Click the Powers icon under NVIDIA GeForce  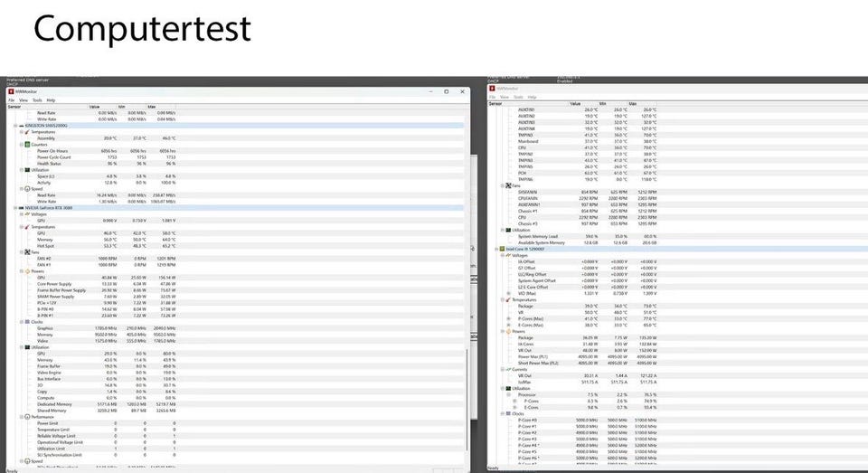pyautogui.click(x=27, y=271)
